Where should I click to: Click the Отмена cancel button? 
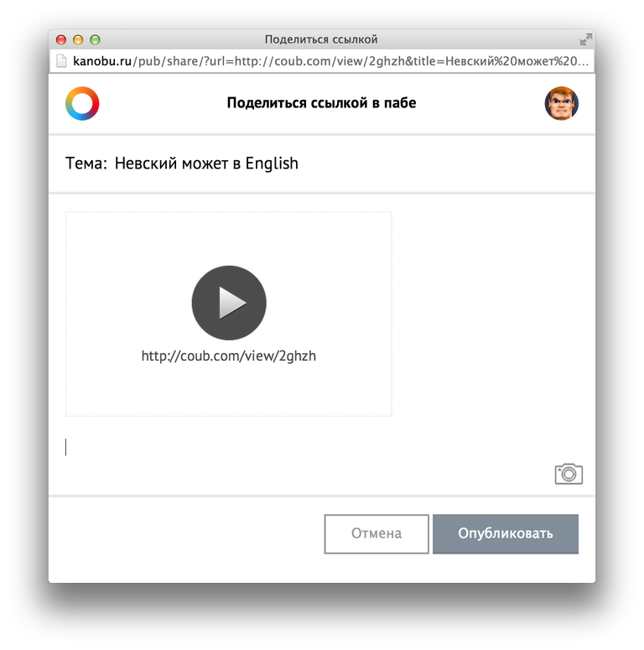(377, 533)
